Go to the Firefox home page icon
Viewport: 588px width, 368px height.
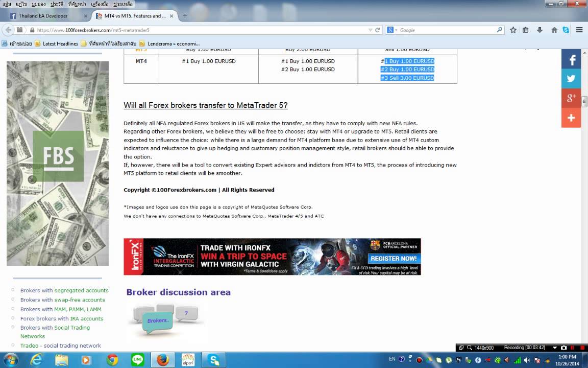pyautogui.click(x=554, y=30)
